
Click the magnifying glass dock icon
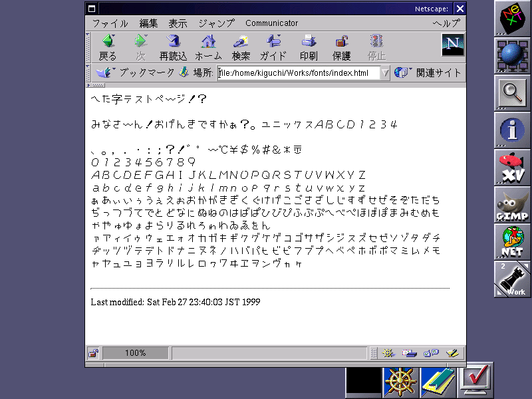[x=512, y=92]
